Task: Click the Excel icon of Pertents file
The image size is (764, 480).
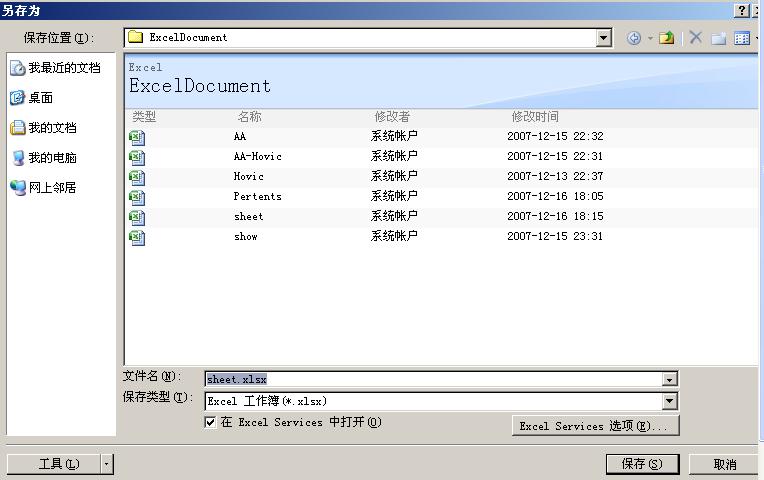Action: 137,198
